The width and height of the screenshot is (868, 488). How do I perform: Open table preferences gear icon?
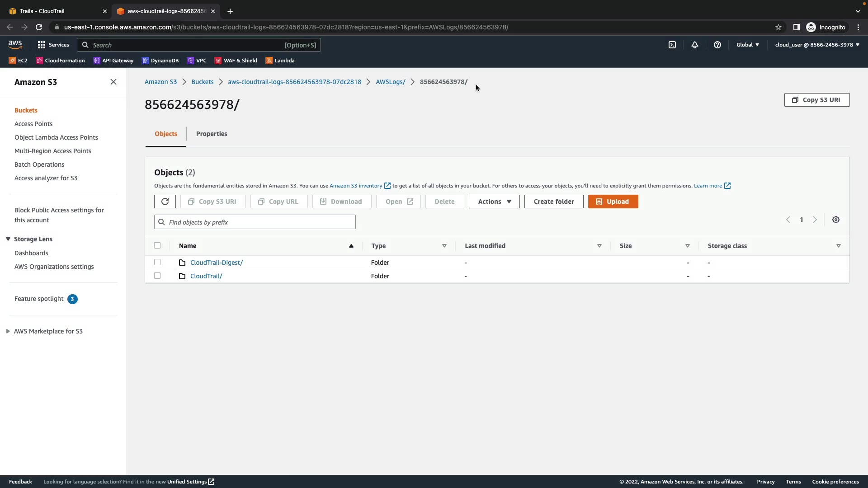tap(836, 220)
